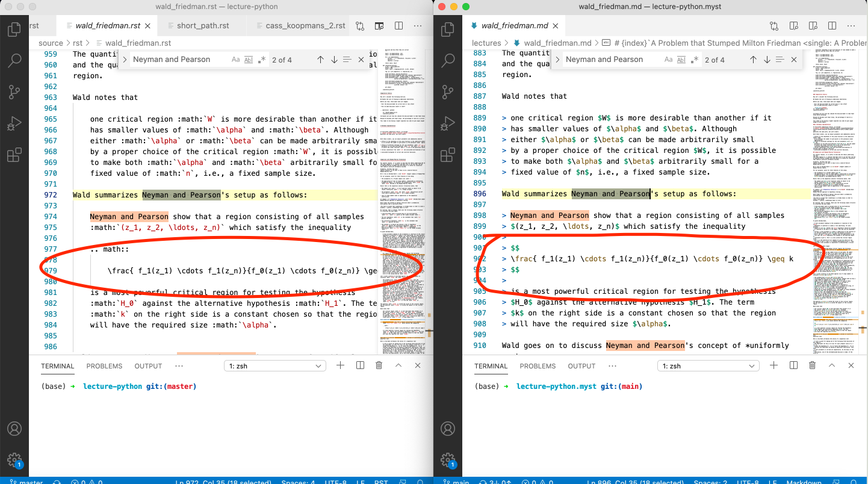
Task: Show more panel tabs in the left terminal panel
Action: [x=179, y=366]
